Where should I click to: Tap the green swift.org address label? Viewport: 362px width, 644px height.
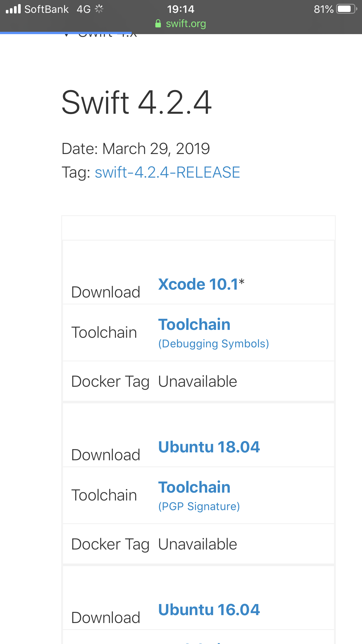pos(186,24)
